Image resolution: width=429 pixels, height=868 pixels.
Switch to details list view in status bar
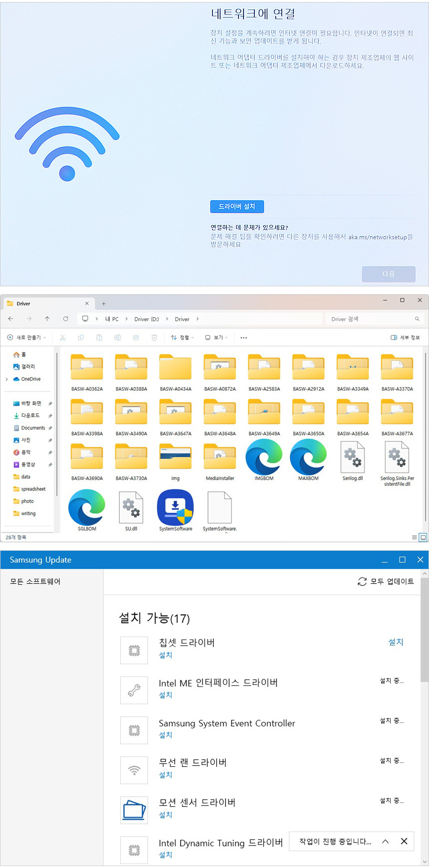coord(415,537)
